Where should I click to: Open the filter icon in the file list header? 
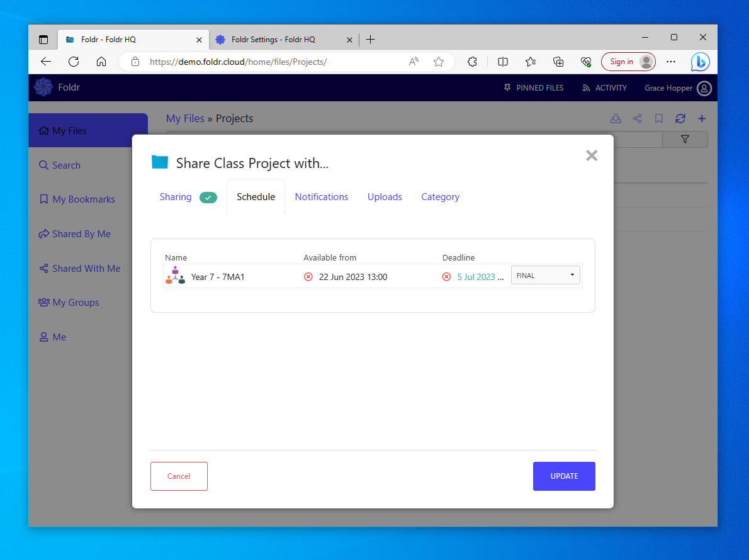pyautogui.click(x=685, y=139)
